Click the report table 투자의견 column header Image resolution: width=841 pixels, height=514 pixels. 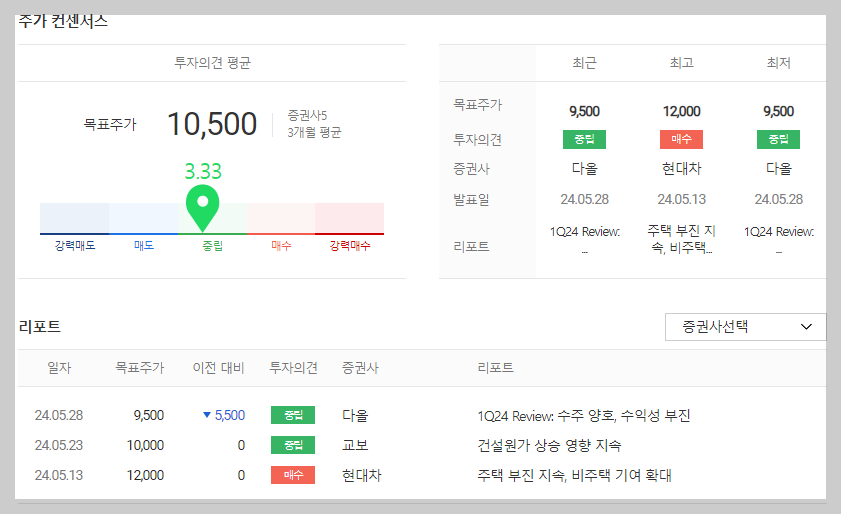[293, 368]
